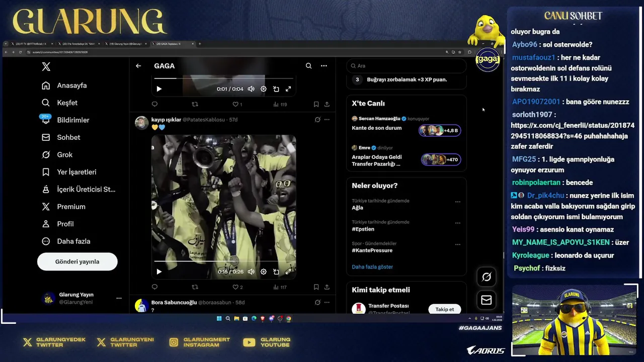Click Windows Start button in taskbar
Image resolution: width=644 pixels, height=362 pixels.
(219, 318)
